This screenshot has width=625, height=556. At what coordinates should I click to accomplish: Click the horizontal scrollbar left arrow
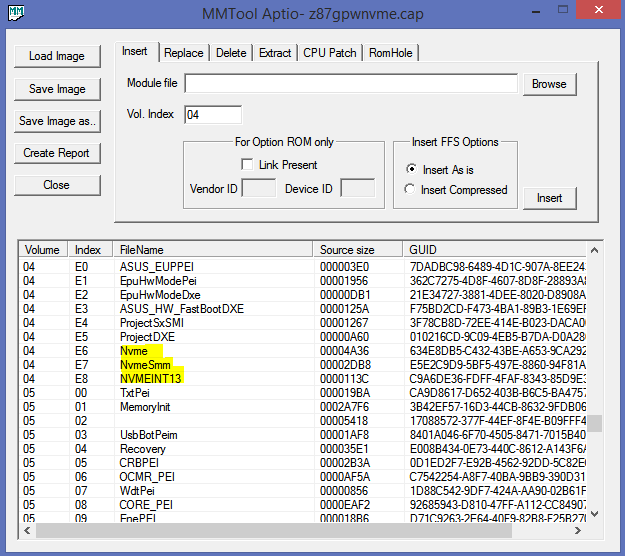pos(27,530)
